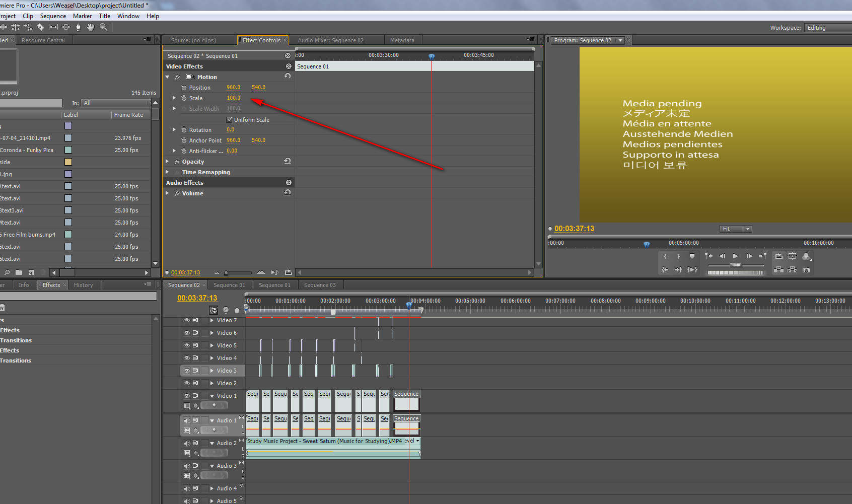Click the Program monitor jog wheel
Viewport: 852px width, 504px height.
pyautogui.click(x=736, y=272)
